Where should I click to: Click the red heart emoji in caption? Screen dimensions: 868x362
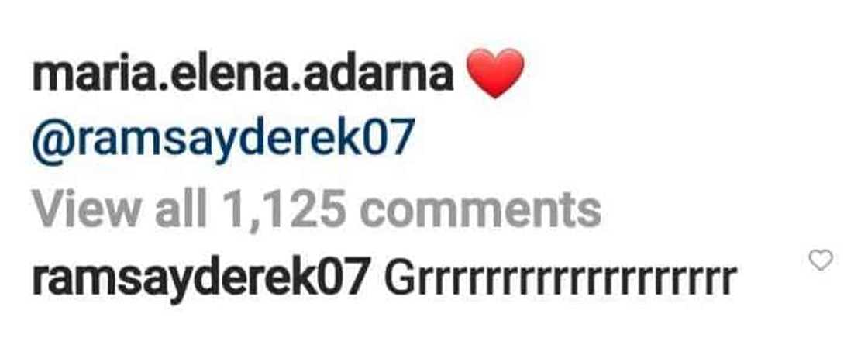495,73
